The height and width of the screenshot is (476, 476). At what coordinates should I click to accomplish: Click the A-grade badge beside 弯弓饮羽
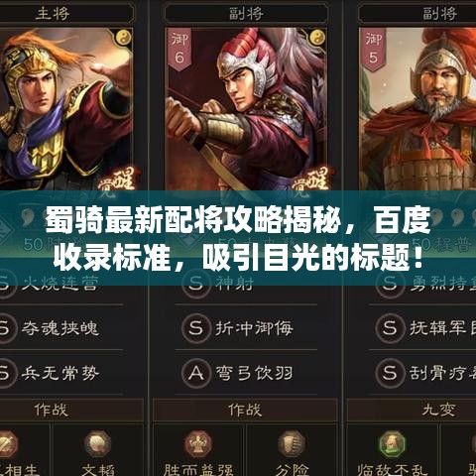coord(196,373)
